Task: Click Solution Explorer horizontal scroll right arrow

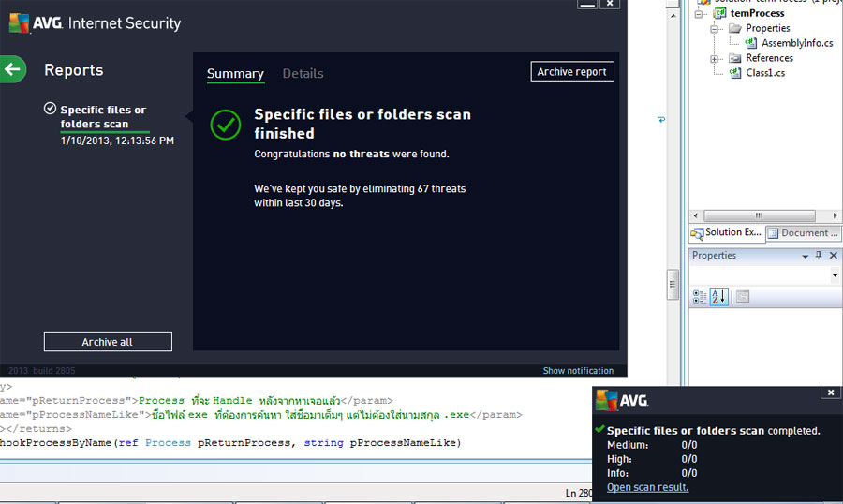Action: 835,215
